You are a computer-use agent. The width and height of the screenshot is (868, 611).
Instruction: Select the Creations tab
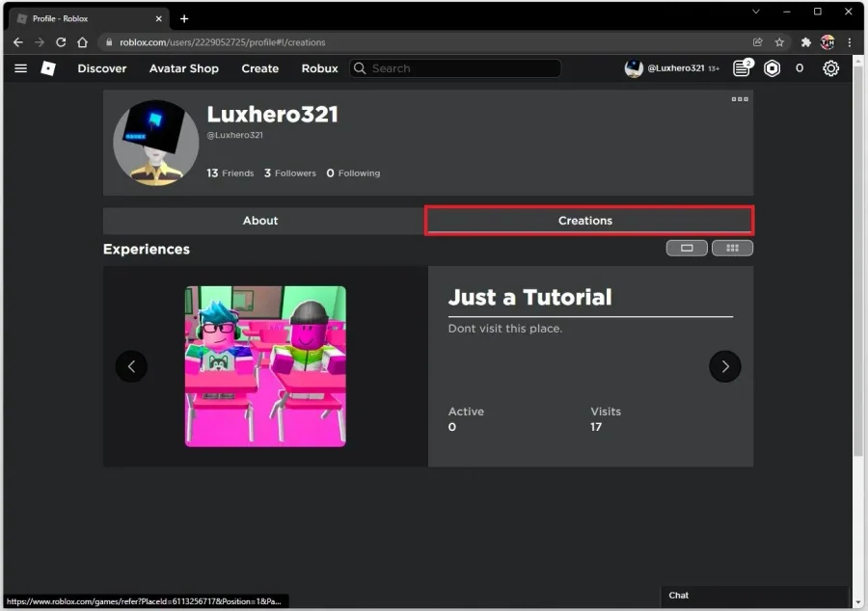pyautogui.click(x=589, y=221)
